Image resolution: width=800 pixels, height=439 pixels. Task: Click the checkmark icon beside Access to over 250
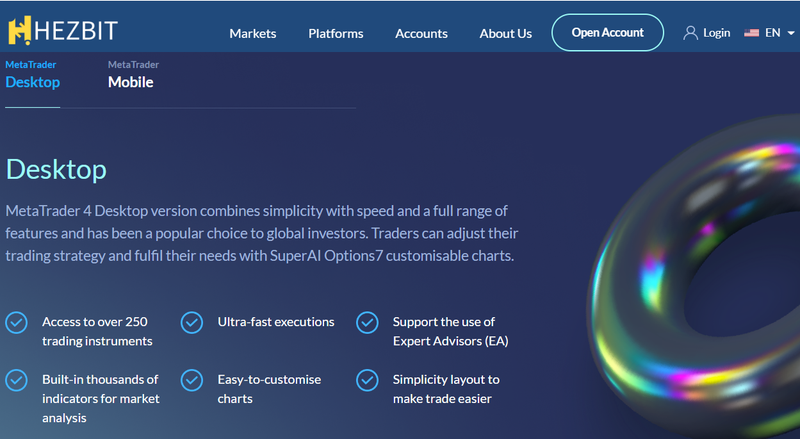[x=16, y=323]
